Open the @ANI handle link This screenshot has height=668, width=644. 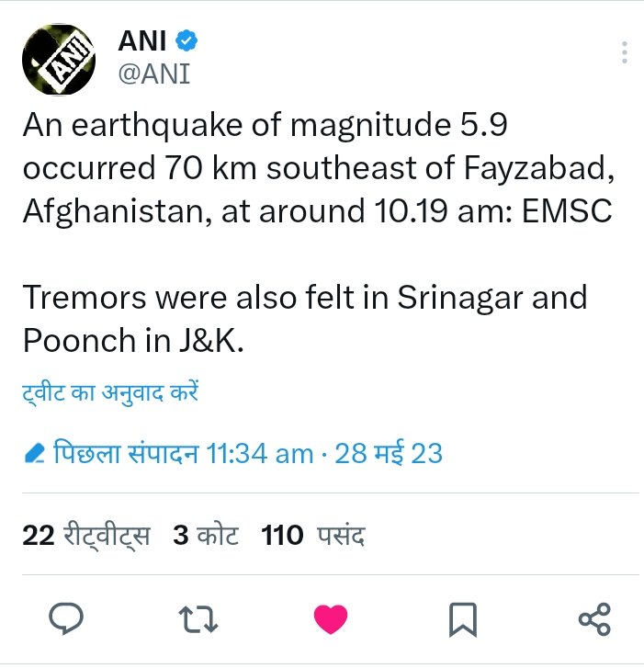point(154,73)
